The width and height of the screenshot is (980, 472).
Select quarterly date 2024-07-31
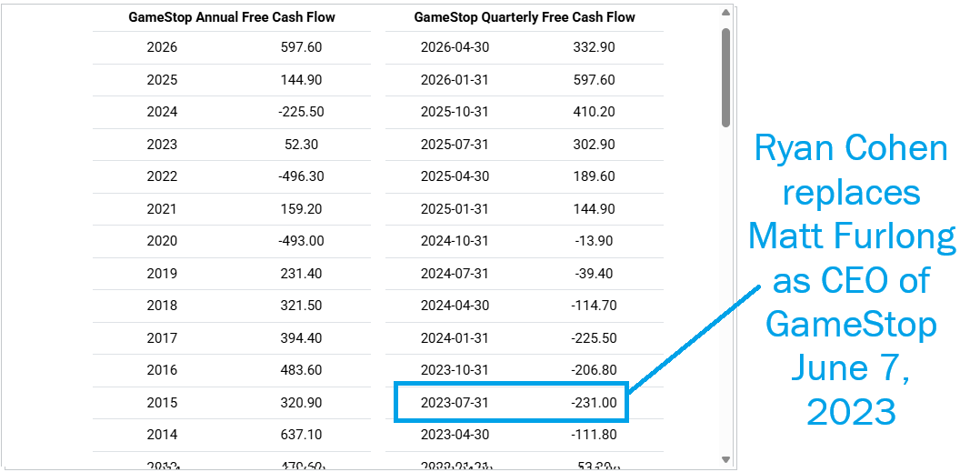point(455,273)
